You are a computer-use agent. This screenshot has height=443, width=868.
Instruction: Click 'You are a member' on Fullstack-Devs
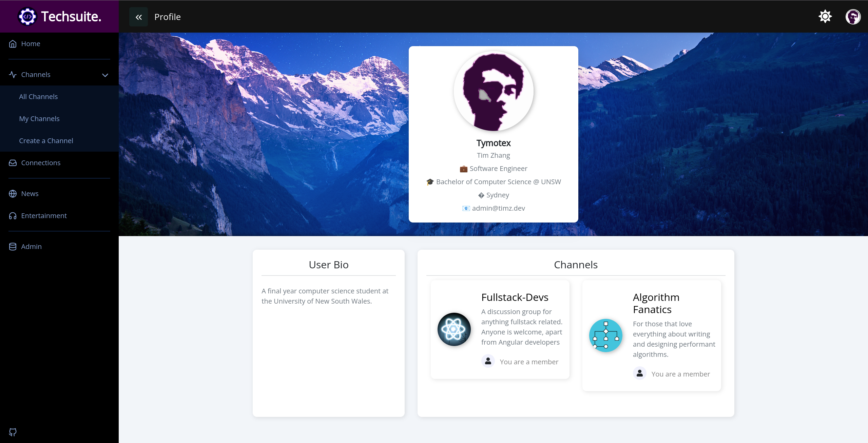coord(529,362)
